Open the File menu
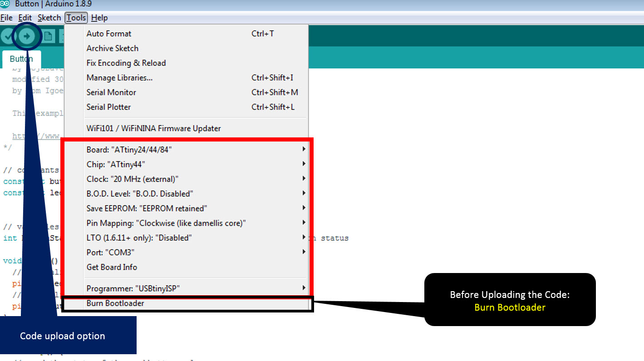 [6, 18]
